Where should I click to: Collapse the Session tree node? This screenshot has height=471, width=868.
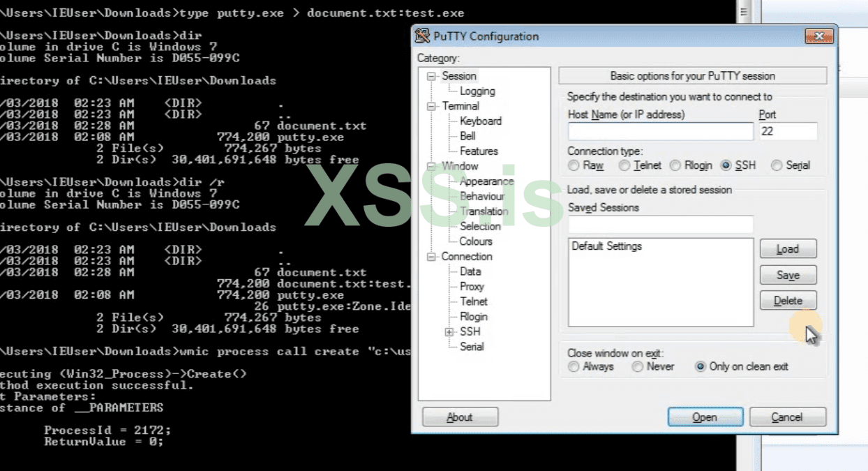[x=431, y=76]
